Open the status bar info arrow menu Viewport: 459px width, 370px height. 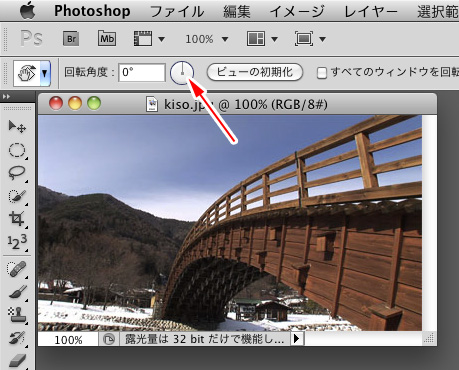pyautogui.click(x=297, y=339)
